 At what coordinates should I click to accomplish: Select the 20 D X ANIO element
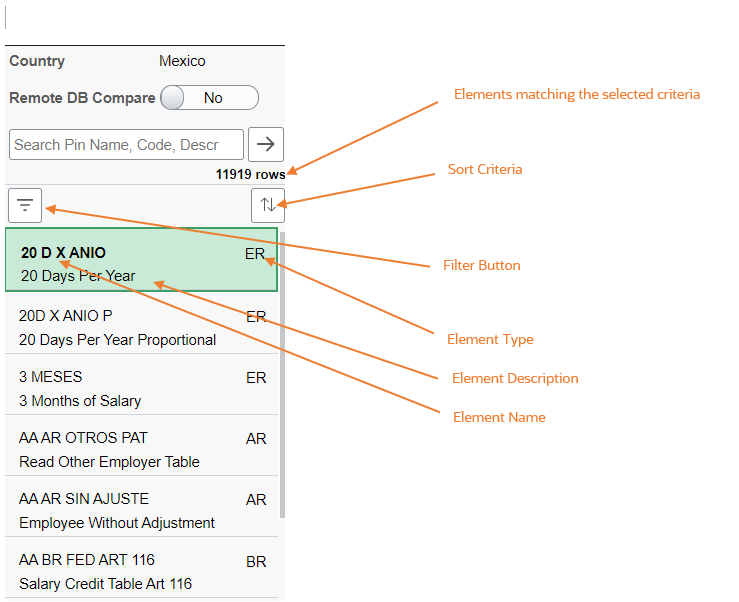click(x=63, y=253)
